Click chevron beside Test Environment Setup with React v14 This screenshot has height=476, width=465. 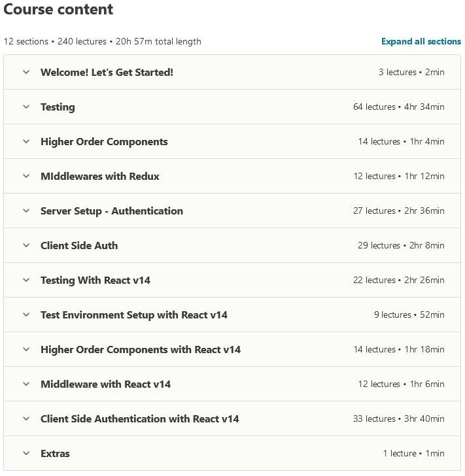click(x=26, y=314)
